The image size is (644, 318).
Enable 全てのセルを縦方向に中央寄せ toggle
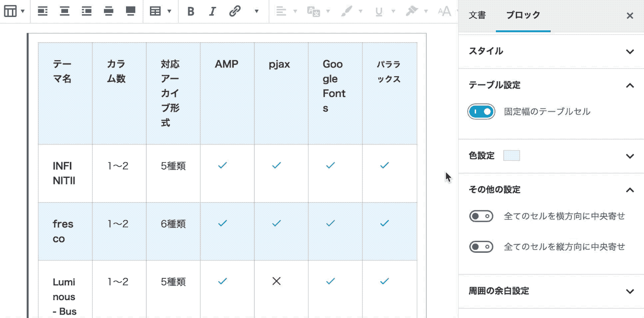[481, 247]
